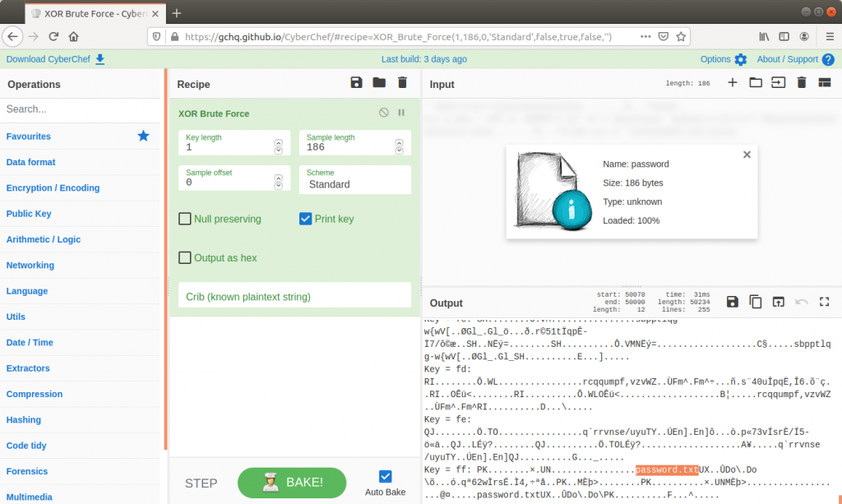
Task: Load a recipe with folder icon
Action: tap(379, 83)
